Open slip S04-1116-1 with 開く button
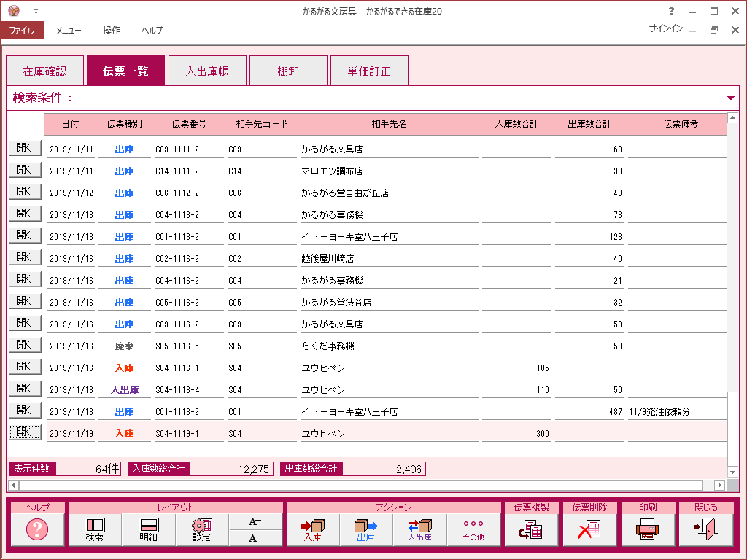 (25, 367)
